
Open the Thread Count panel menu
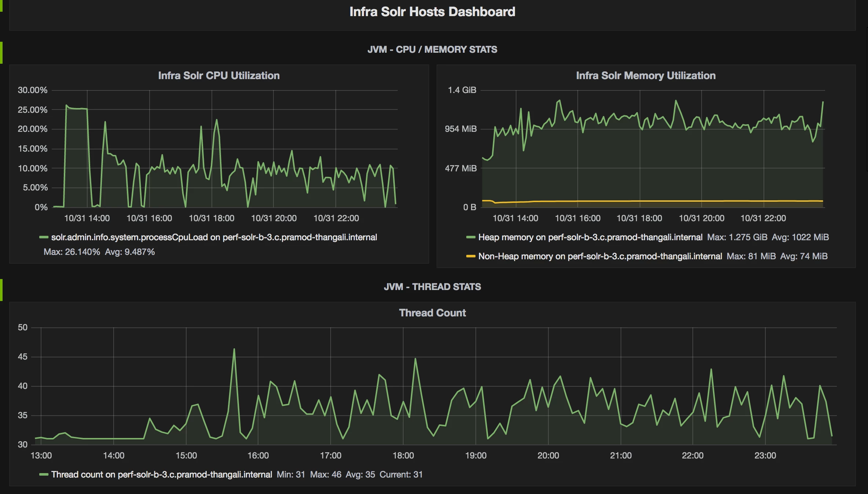point(433,313)
